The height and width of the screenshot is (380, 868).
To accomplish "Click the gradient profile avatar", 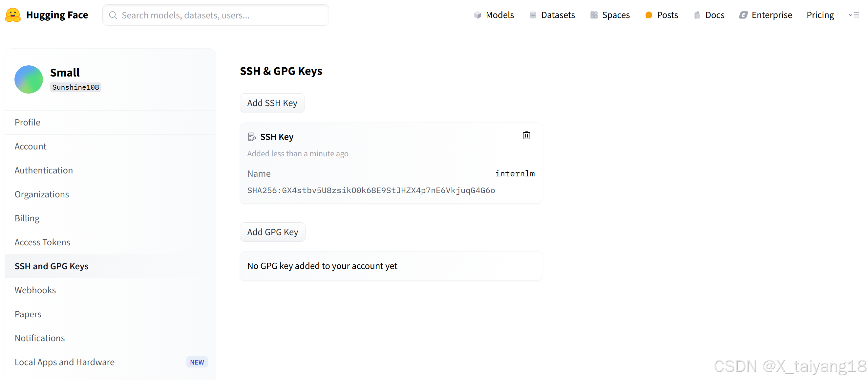I will pyautogui.click(x=29, y=79).
